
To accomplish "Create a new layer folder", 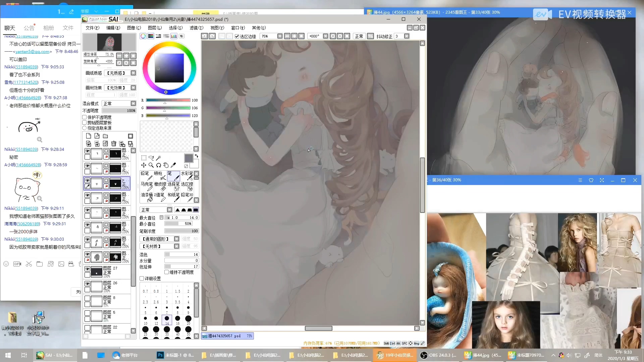I will point(105,136).
